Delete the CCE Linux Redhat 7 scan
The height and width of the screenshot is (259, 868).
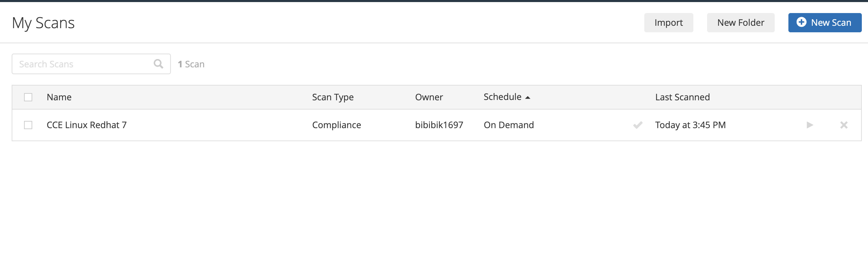tap(844, 125)
